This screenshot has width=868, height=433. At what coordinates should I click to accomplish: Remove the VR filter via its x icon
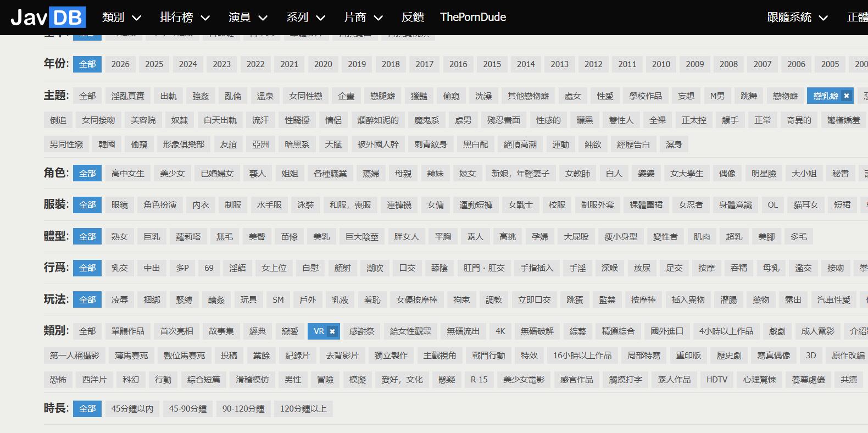click(x=332, y=331)
